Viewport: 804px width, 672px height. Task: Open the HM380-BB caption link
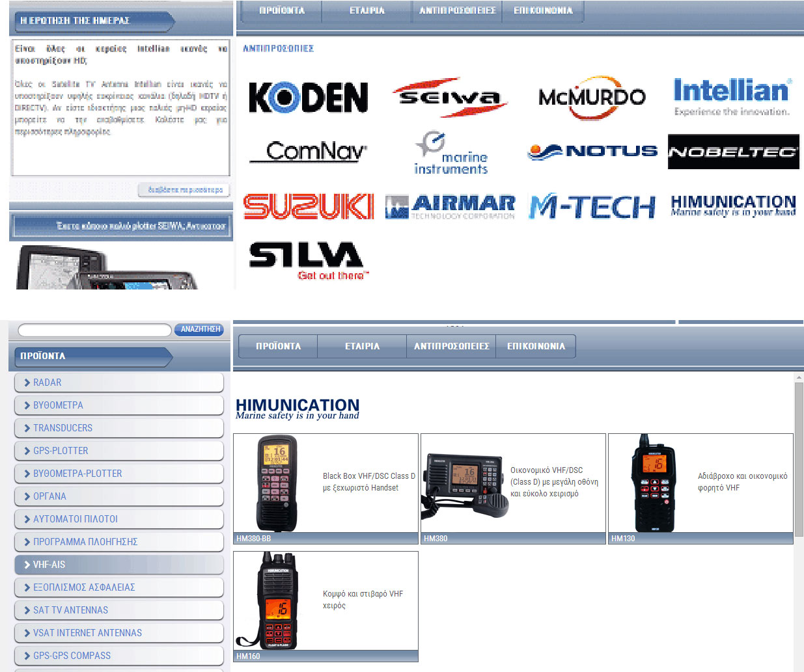(x=326, y=539)
